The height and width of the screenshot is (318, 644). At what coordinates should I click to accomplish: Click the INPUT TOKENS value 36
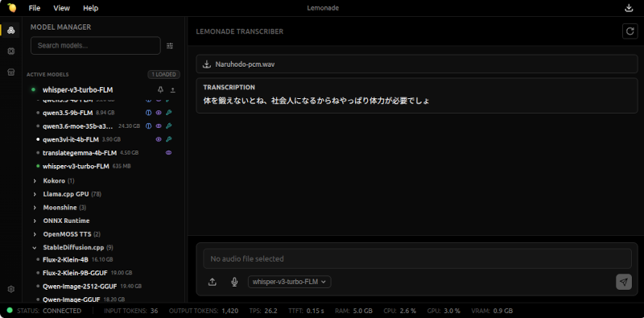[154, 311]
